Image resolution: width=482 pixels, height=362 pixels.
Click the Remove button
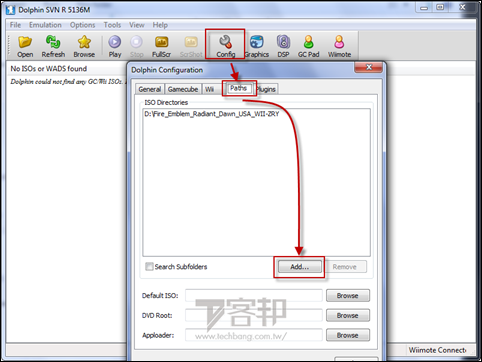pyautogui.click(x=344, y=267)
